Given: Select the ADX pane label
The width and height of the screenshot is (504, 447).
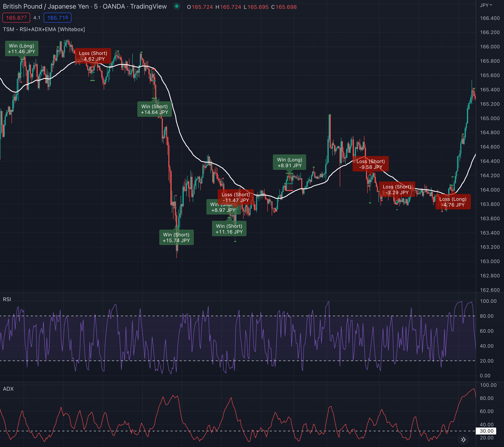Looking at the screenshot, I should [x=8, y=389].
